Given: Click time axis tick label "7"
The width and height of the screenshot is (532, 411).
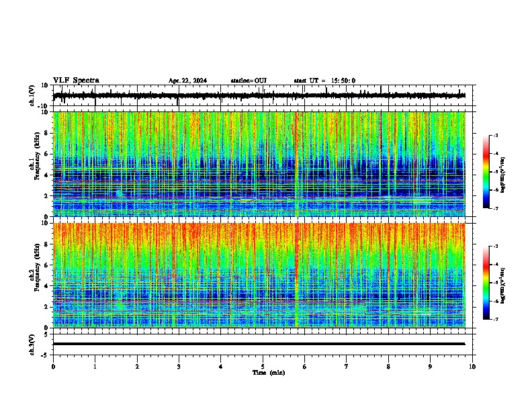Looking at the screenshot, I should coord(347,367).
